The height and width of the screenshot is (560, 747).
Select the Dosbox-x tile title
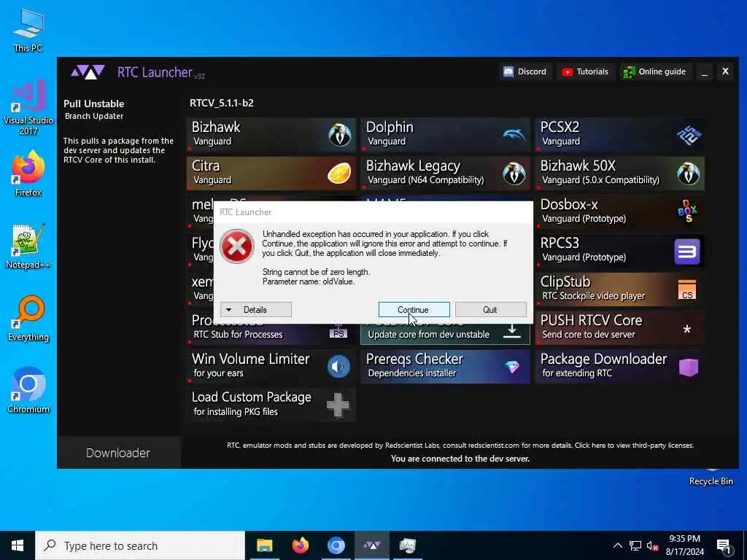(x=569, y=204)
